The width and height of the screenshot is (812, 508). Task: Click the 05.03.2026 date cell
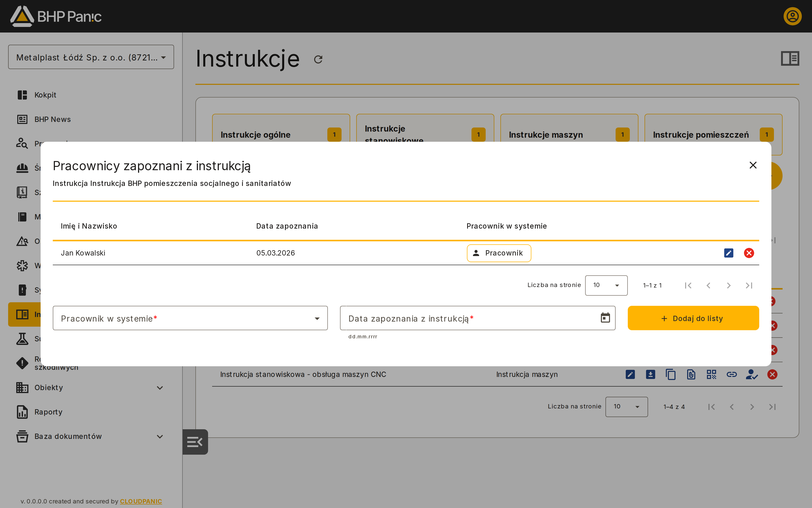(x=276, y=253)
